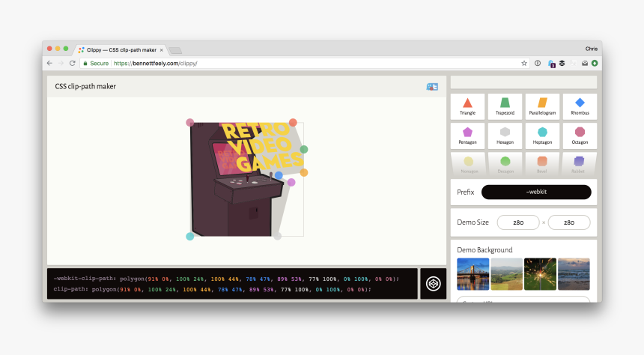The image size is (644, 355).
Task: Click the orange polygon handle
Action: (304, 172)
